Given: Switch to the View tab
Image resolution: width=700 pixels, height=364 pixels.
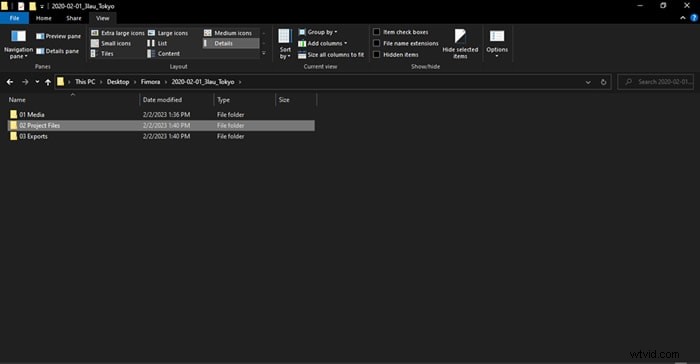Looking at the screenshot, I should (103, 18).
